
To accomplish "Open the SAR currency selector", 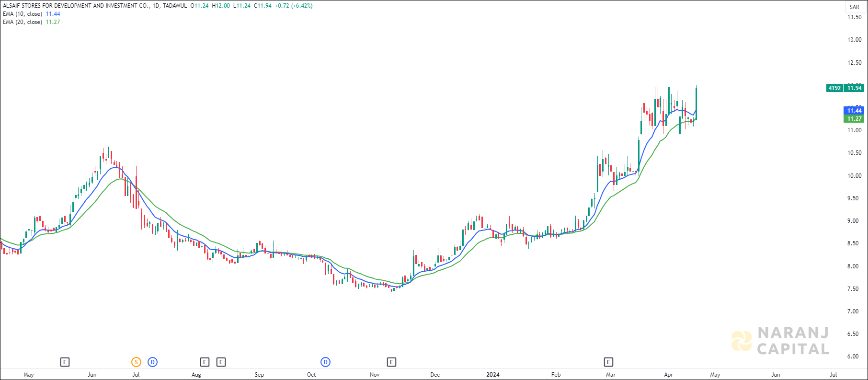I will point(854,7).
